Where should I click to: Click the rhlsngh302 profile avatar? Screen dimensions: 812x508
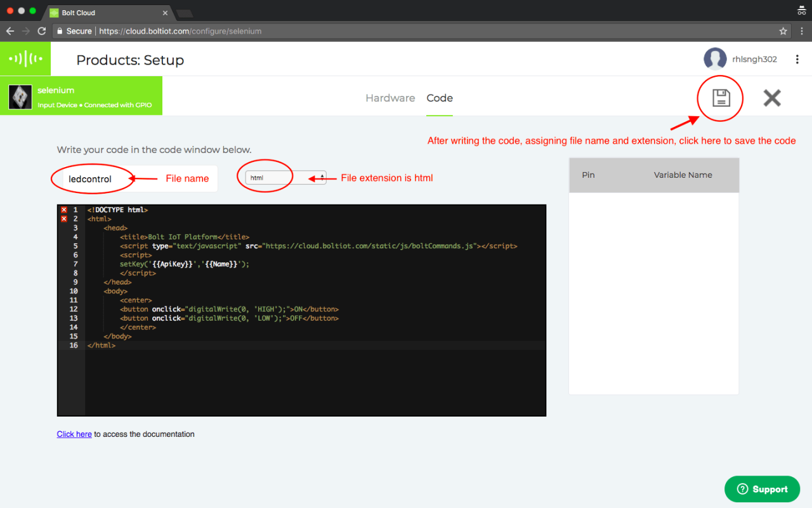coord(715,59)
